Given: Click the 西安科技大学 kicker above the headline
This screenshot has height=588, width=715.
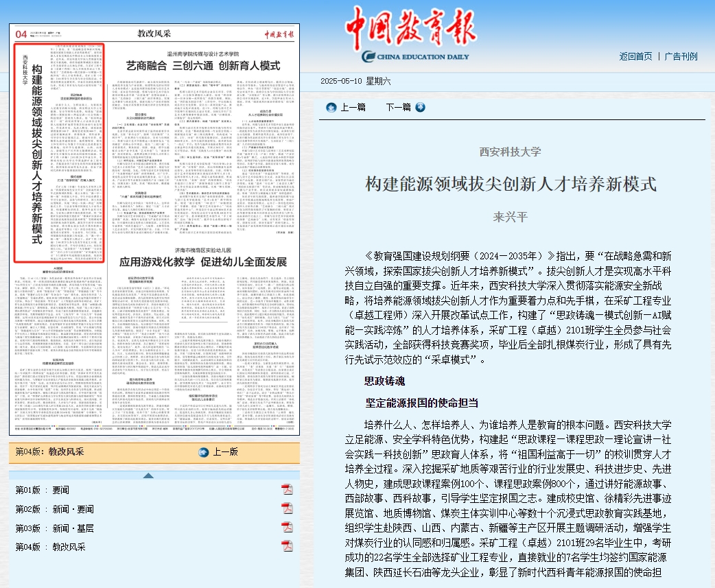Looking at the screenshot, I should pos(511,152).
